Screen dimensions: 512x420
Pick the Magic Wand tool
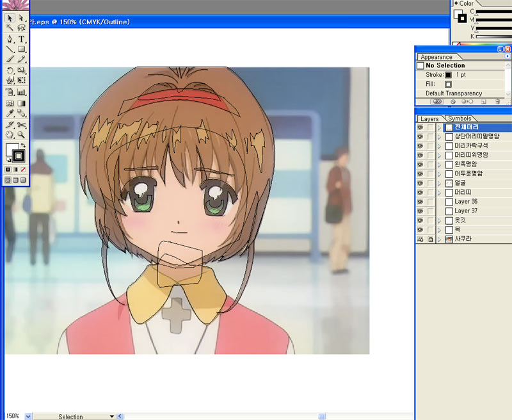coord(10,28)
